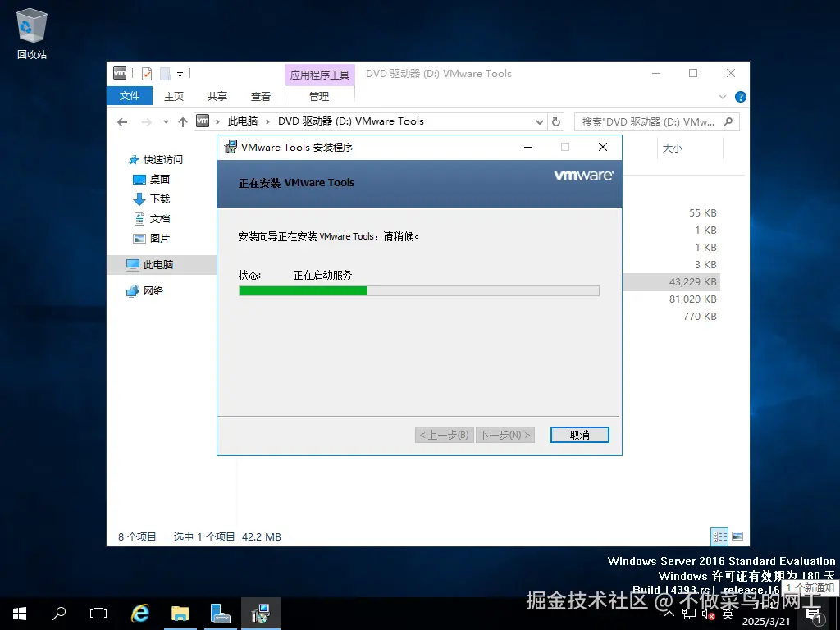This screenshot has height=630, width=840.
Task: Minimize the VMware Tools installer dialog
Action: [x=528, y=147]
